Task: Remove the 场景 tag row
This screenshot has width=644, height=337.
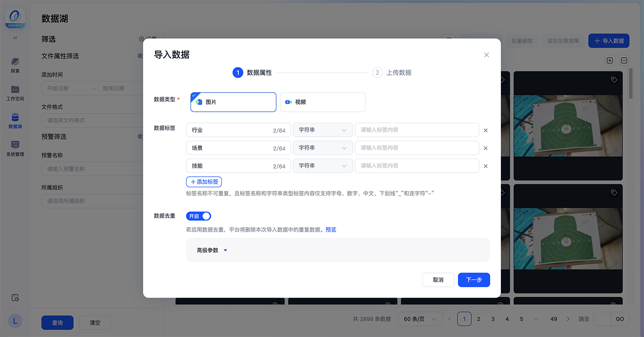Action: tap(486, 148)
